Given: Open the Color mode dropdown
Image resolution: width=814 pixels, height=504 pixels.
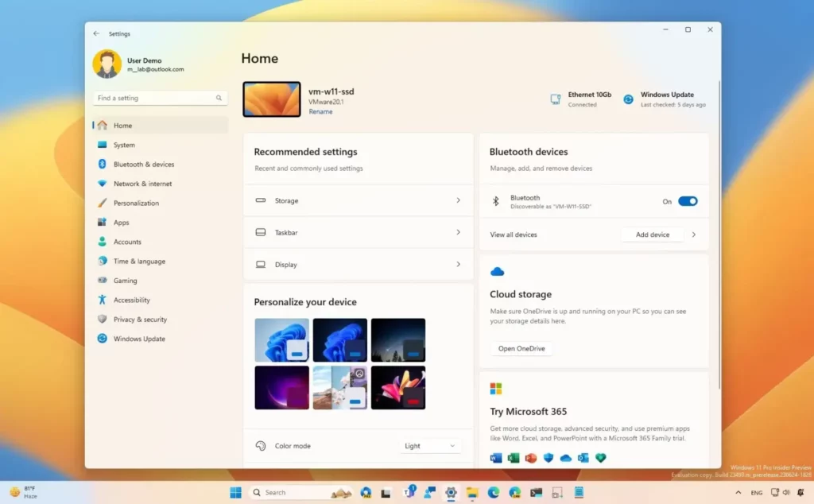Looking at the screenshot, I should coord(429,446).
